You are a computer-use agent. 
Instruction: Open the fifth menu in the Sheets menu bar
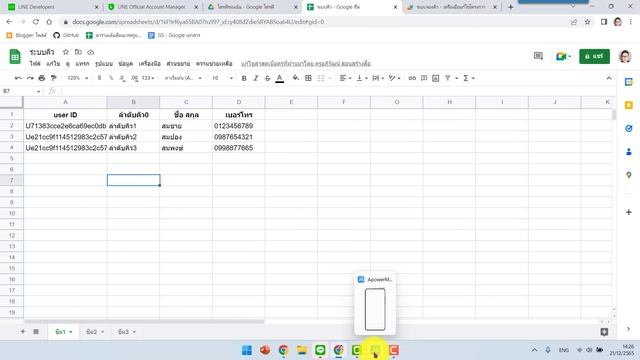click(104, 64)
